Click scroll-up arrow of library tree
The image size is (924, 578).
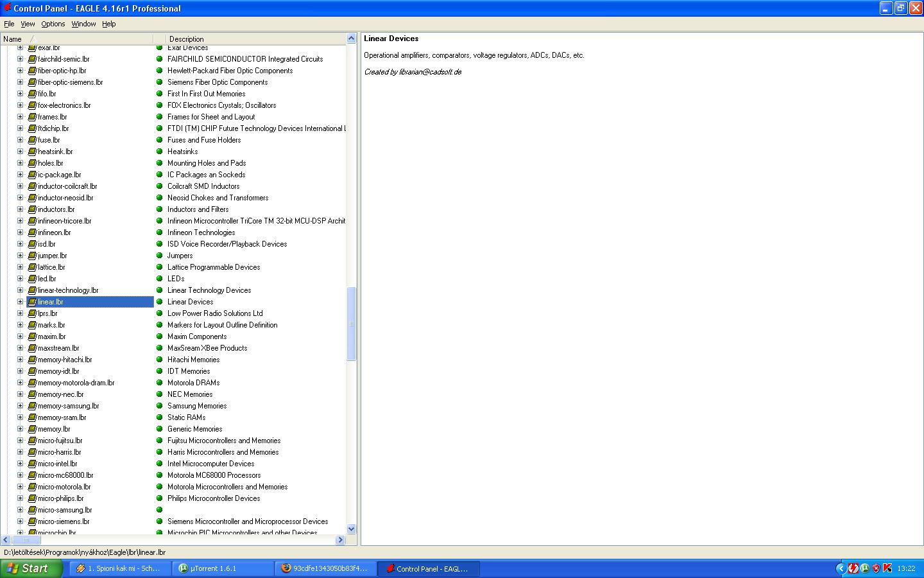(x=351, y=39)
